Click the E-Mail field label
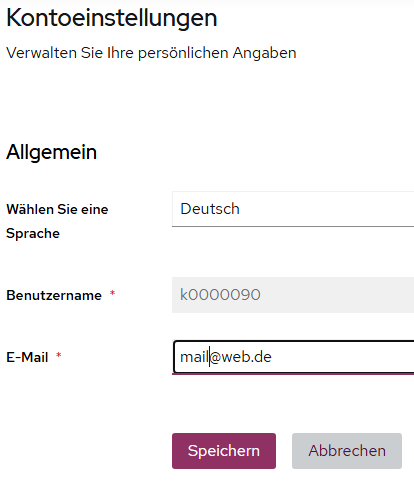The height and width of the screenshot is (483, 414). click(27, 357)
